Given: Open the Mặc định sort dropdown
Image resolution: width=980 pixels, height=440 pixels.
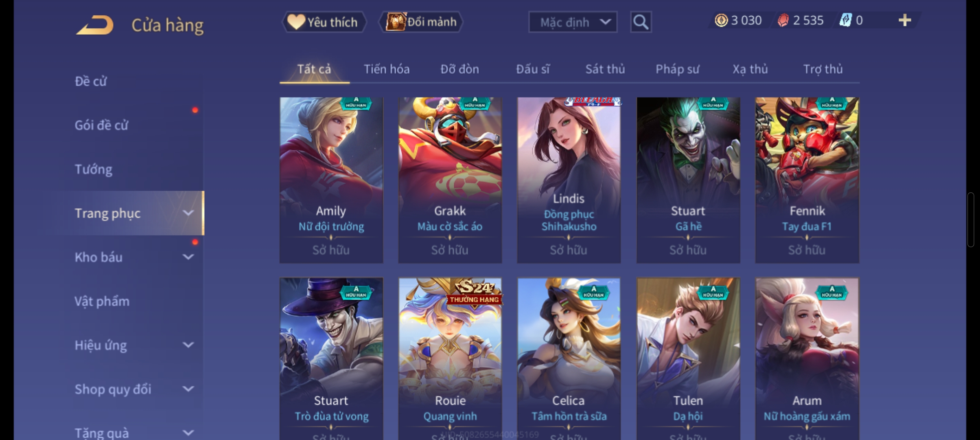Looking at the screenshot, I should pyautogui.click(x=573, y=22).
